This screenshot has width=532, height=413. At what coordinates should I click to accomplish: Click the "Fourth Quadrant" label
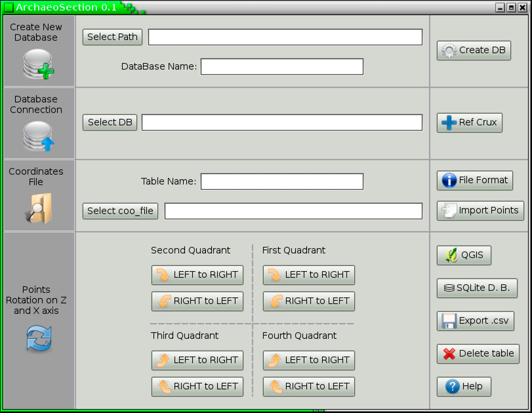pos(300,336)
